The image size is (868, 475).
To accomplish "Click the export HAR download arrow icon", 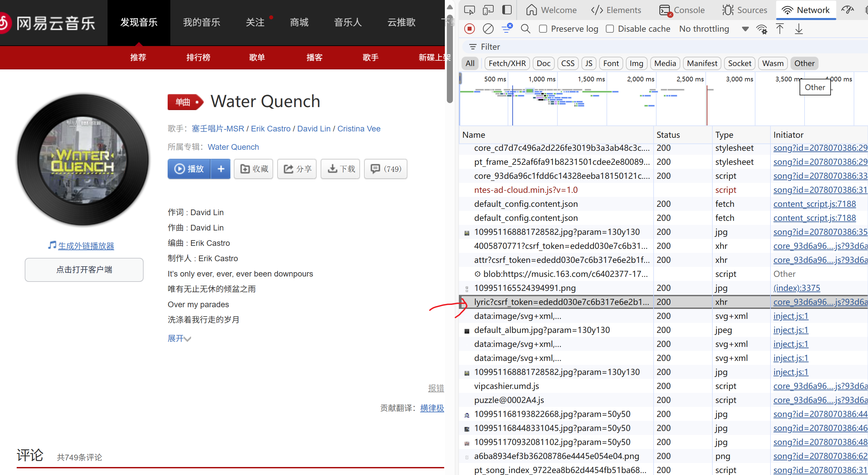I will [x=799, y=29].
